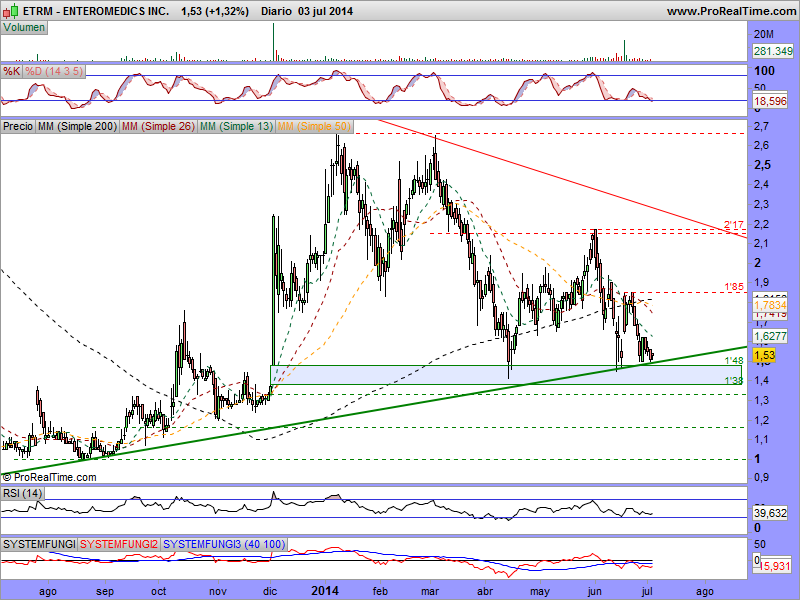Click the sep month on time axis

(x=105, y=592)
